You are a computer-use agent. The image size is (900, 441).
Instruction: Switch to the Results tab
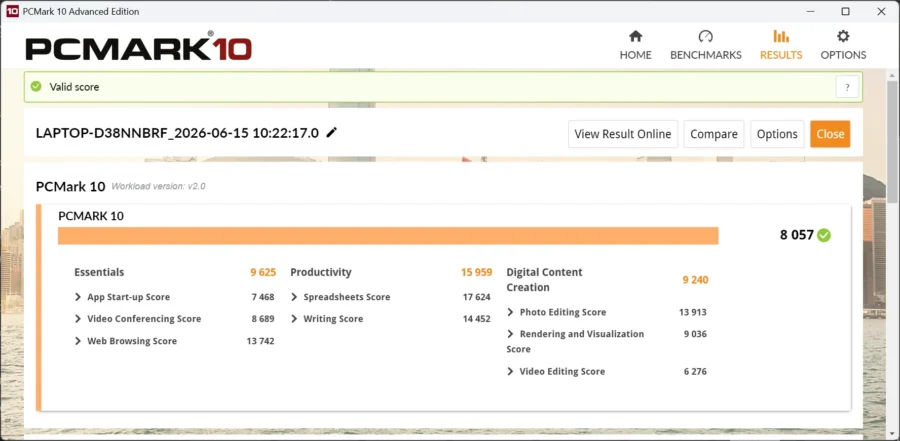pos(781,45)
